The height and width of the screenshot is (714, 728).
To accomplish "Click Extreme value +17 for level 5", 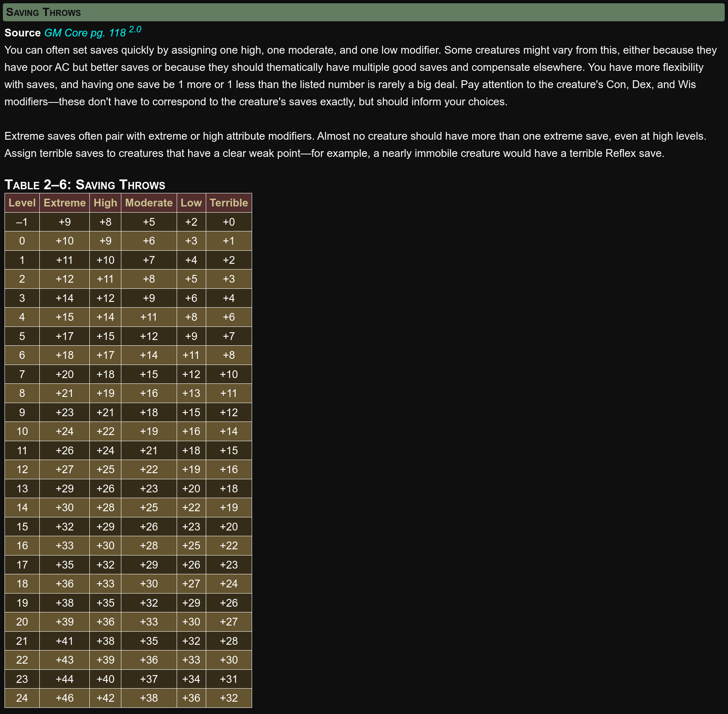I will click(65, 336).
